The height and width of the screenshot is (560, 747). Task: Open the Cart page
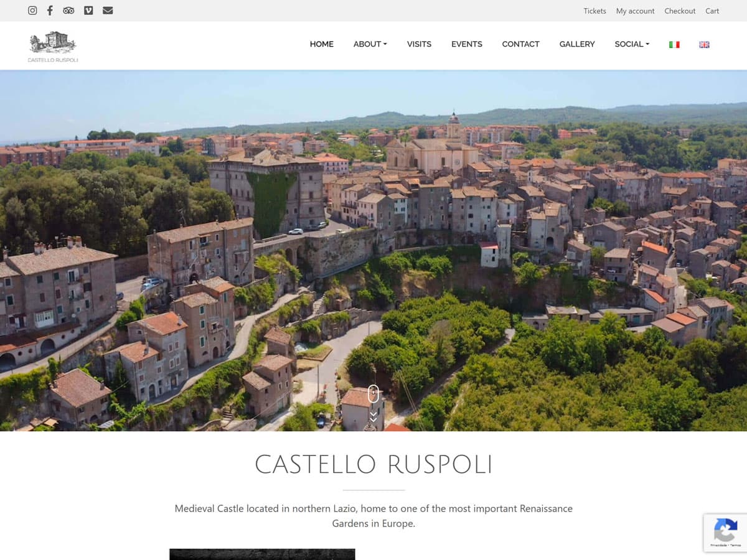(712, 11)
